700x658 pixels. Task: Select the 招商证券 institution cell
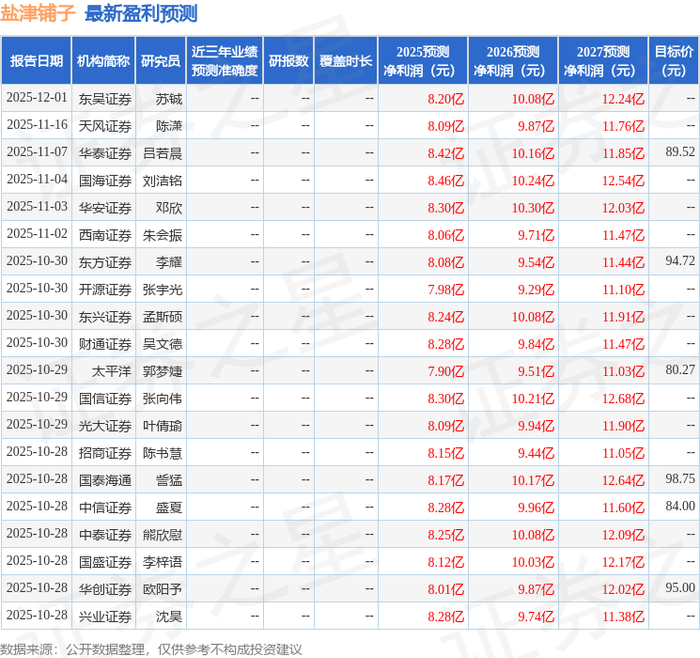(105, 453)
